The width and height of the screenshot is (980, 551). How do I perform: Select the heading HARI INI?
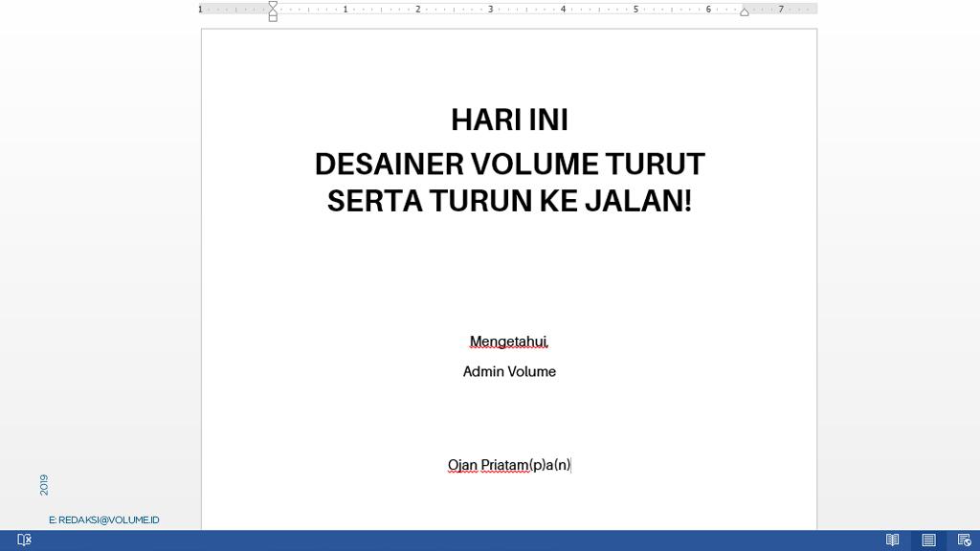pyautogui.click(x=509, y=120)
